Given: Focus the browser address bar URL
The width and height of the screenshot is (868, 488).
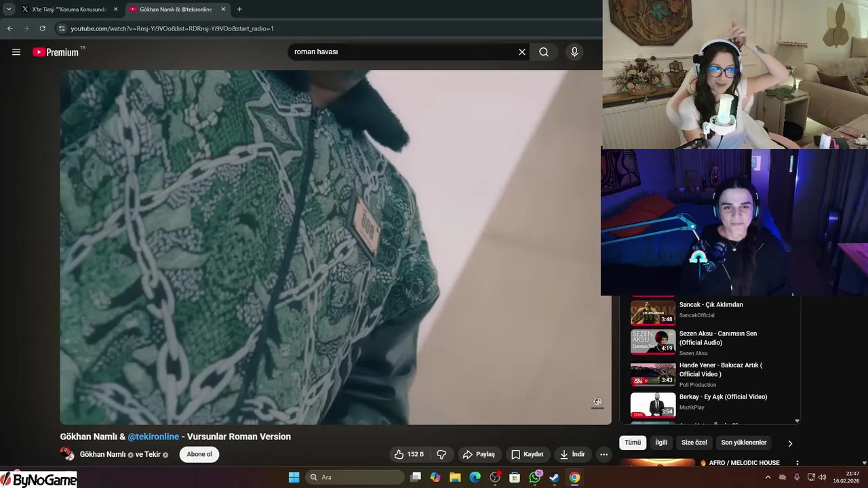Looking at the screenshot, I should [172, 28].
